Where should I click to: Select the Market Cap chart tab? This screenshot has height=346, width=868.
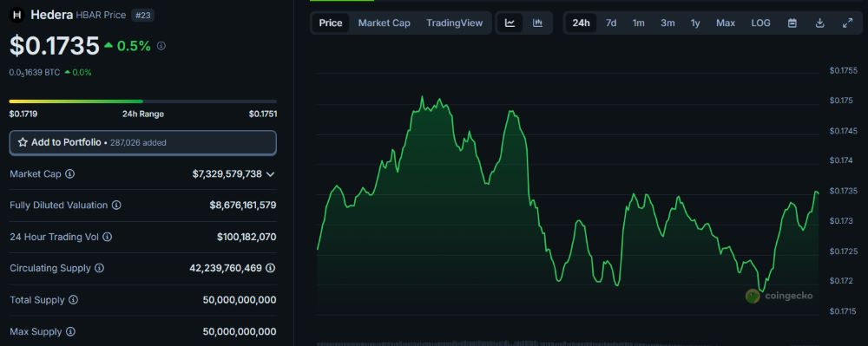(x=385, y=23)
